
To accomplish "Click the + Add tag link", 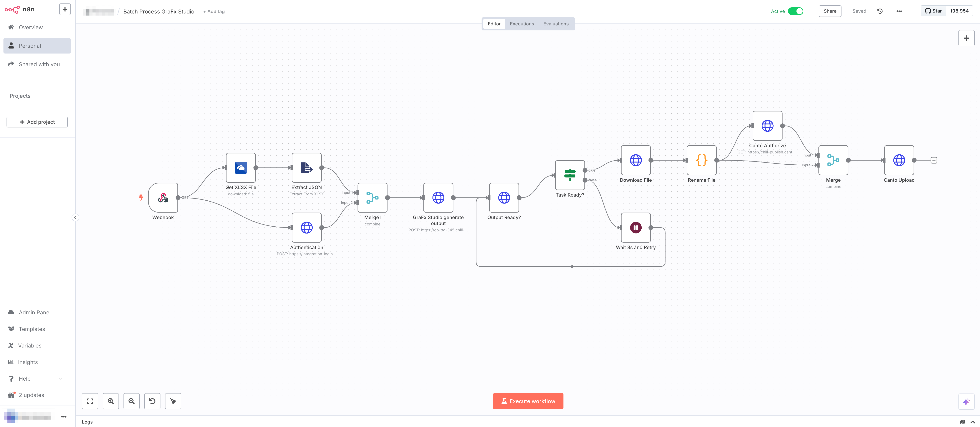I will point(214,11).
